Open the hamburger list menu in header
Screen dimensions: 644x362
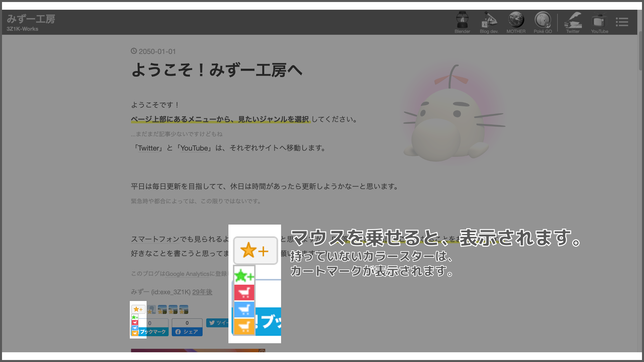tap(622, 22)
